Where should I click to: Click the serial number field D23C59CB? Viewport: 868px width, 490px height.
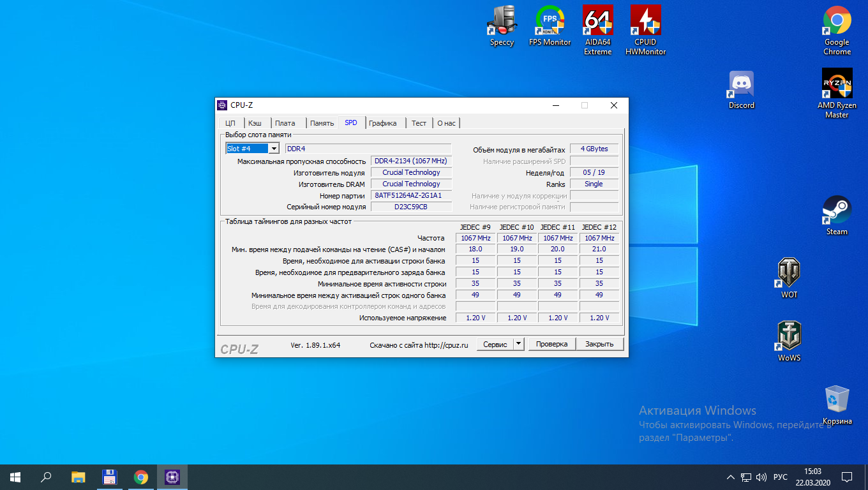[x=411, y=207]
